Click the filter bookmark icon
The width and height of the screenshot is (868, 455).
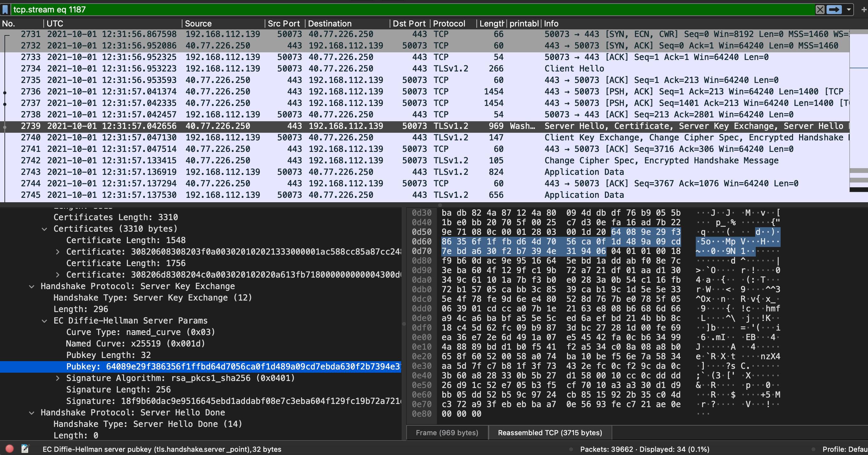click(5, 10)
